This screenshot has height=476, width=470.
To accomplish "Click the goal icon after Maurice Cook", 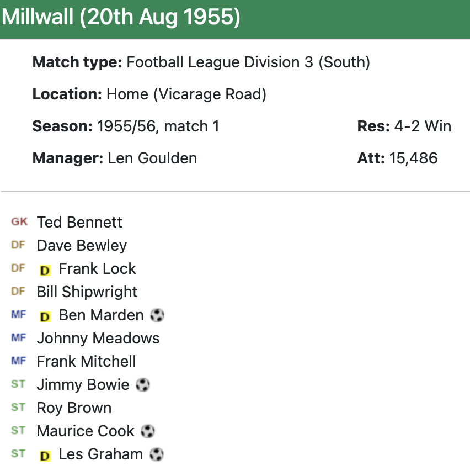I will pyautogui.click(x=148, y=431).
